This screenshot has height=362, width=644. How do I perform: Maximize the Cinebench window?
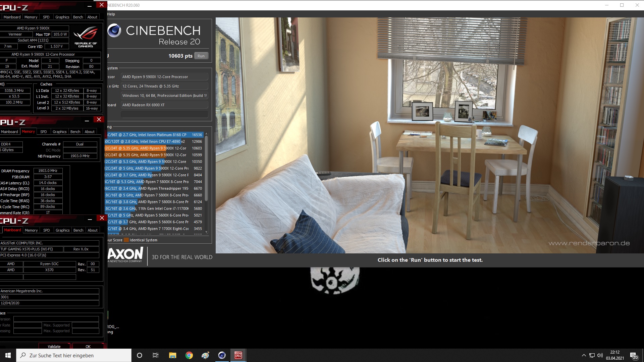[622, 5]
